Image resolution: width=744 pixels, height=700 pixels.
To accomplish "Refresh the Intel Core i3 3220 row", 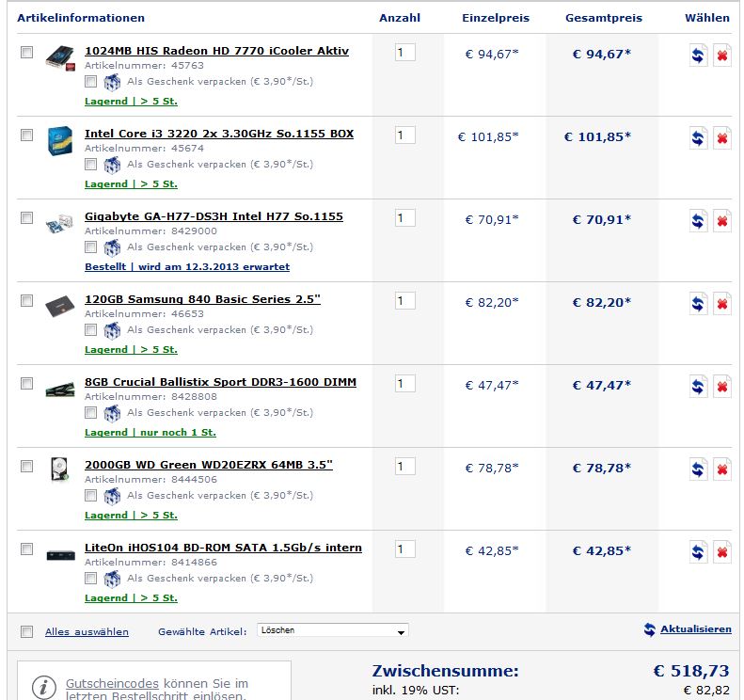I will pos(698,138).
